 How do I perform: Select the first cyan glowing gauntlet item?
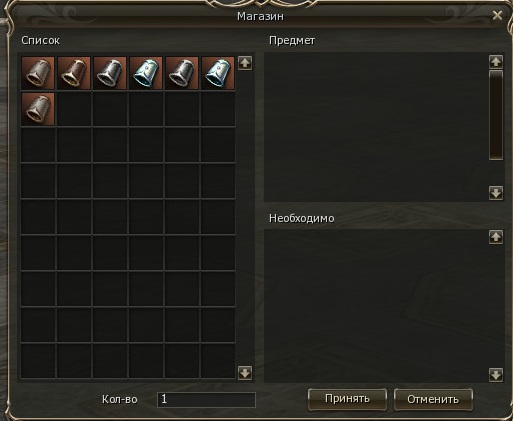146,73
